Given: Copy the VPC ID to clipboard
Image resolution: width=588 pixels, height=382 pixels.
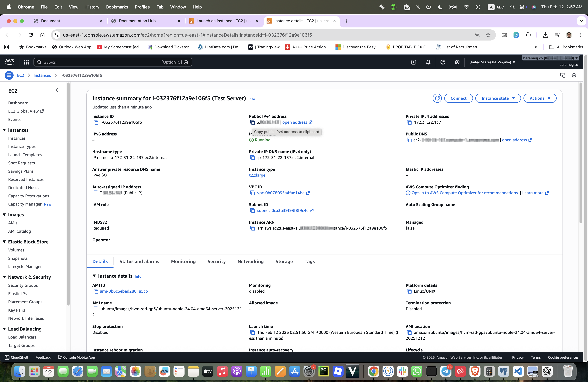Looking at the screenshot, I should pos(253,193).
